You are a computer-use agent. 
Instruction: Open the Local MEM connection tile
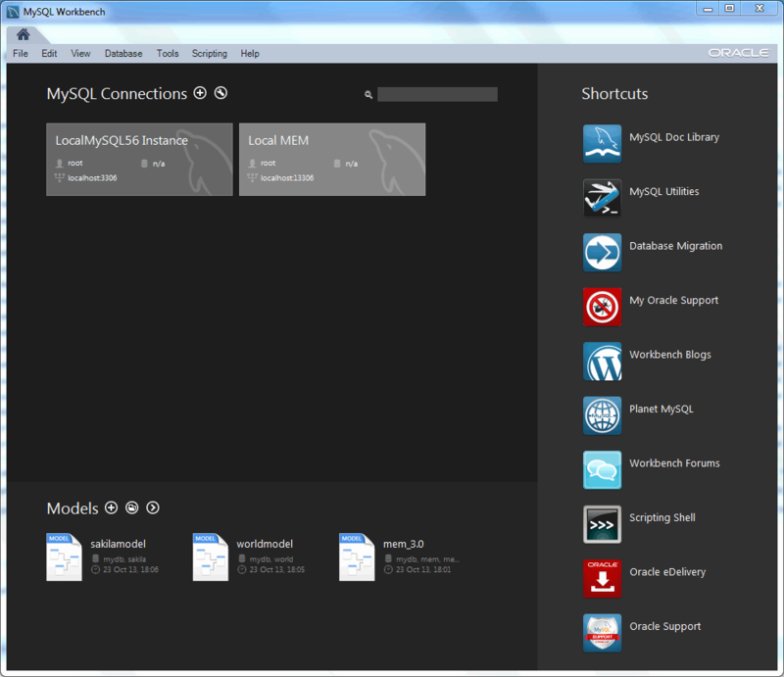pos(332,160)
